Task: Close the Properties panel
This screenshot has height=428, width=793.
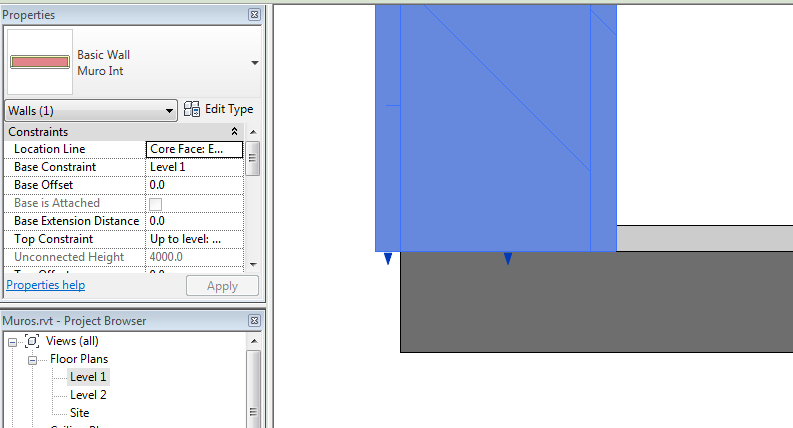Action: tap(254, 15)
